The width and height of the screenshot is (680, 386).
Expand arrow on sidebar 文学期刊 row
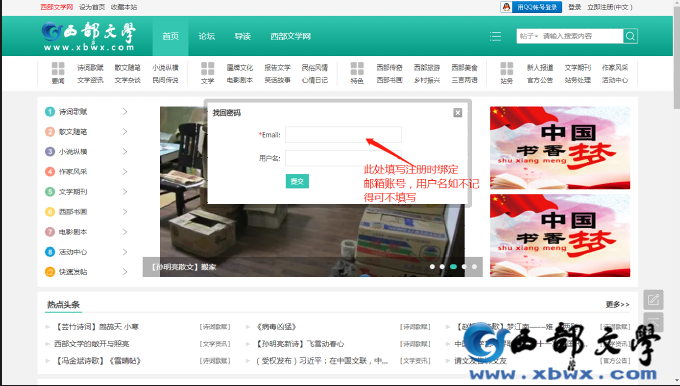(125, 192)
